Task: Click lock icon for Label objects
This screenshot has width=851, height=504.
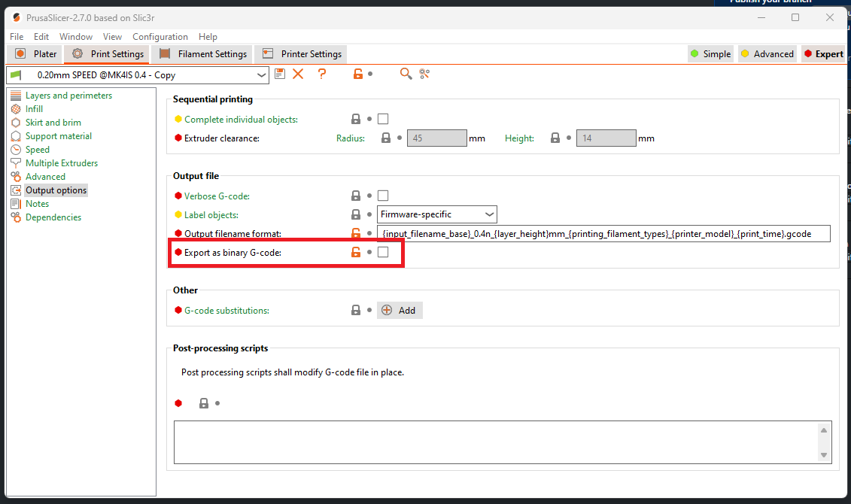Action: (x=356, y=214)
